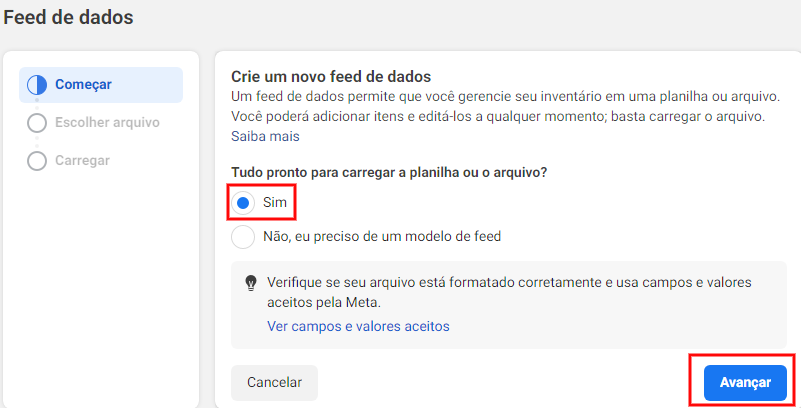This screenshot has width=801, height=408.
Task: Open the Escolher arquivo step label
Action: click(x=107, y=123)
